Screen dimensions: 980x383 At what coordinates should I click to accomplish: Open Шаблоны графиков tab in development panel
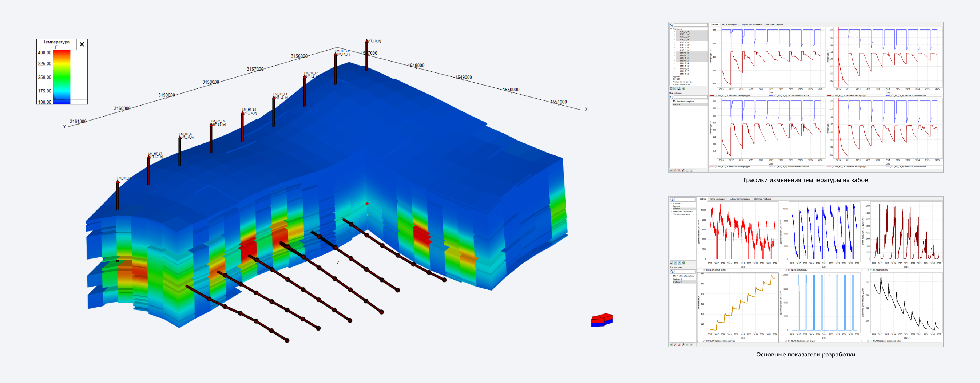click(763, 199)
